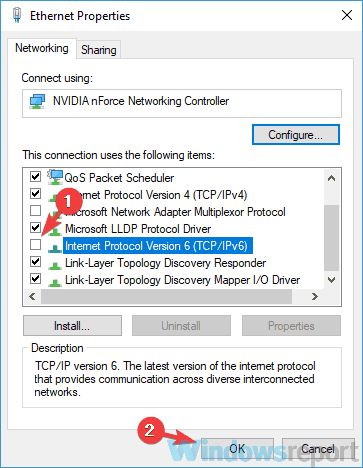Close the Ethernet Properties dialog
Screen dimensions: 363x468
347,15
